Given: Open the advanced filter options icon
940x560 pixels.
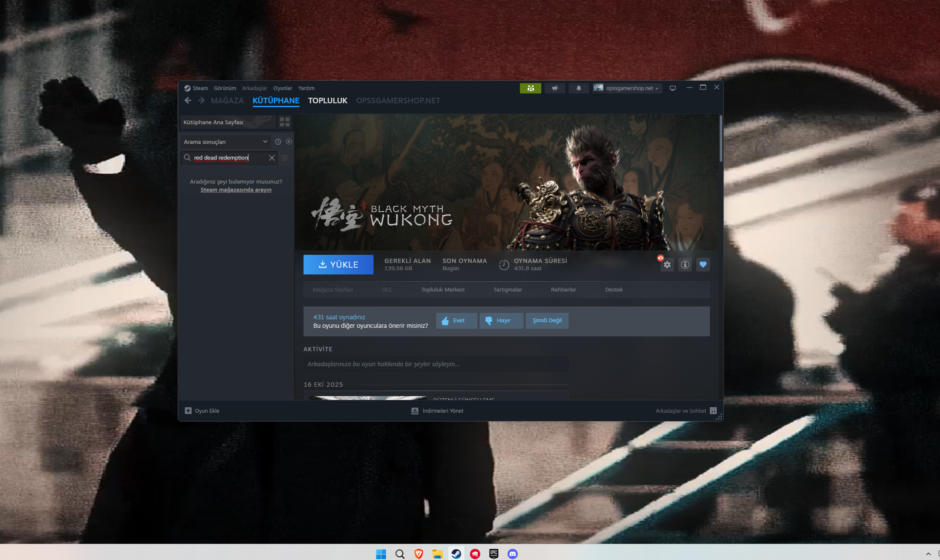Looking at the screenshot, I should [285, 158].
